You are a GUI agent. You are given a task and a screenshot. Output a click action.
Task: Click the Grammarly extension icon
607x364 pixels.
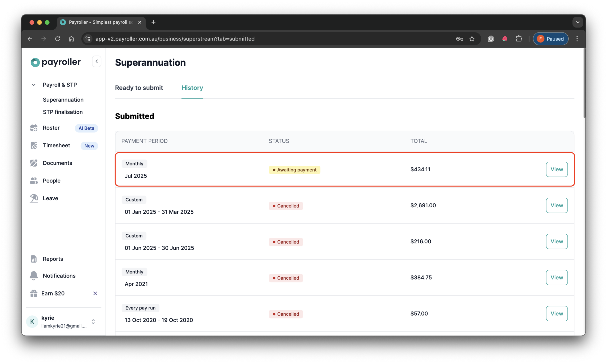(x=491, y=39)
